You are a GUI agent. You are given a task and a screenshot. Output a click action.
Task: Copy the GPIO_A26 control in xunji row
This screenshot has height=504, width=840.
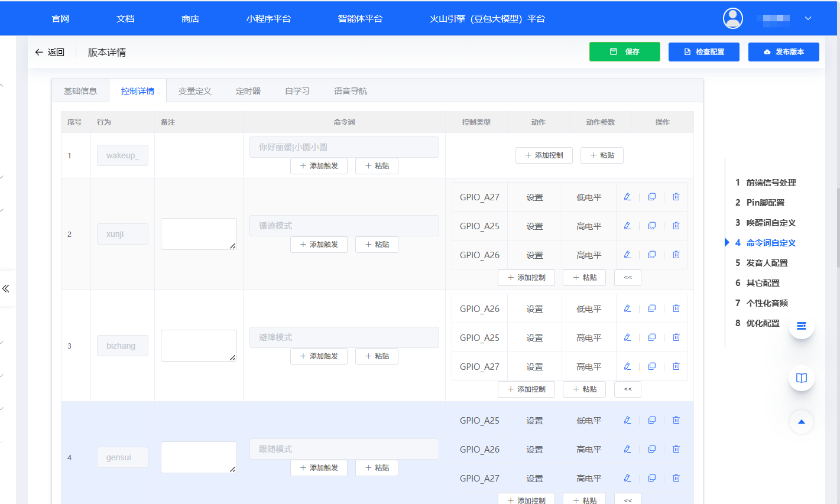651,255
